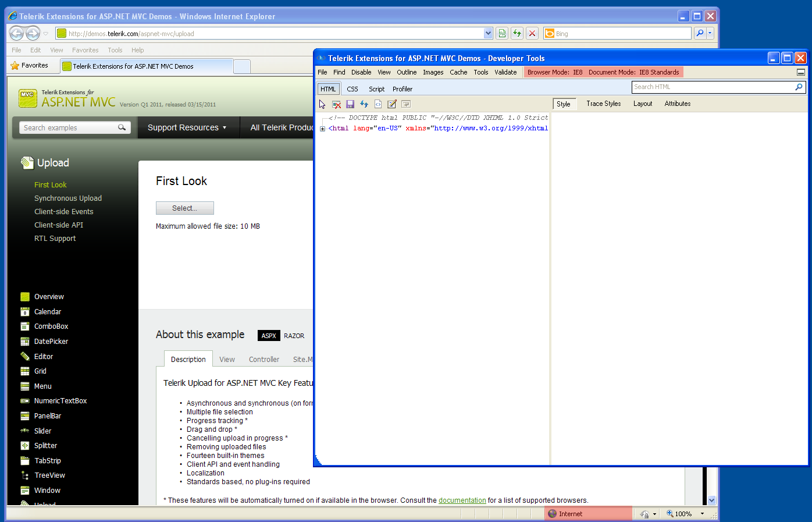Click the Slider component icon
This screenshot has width=812, height=522.
25,431
